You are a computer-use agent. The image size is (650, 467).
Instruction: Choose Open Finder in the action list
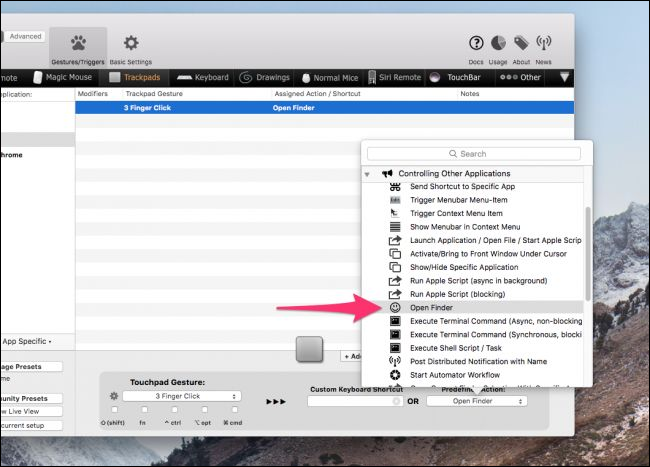pyautogui.click(x=431, y=307)
